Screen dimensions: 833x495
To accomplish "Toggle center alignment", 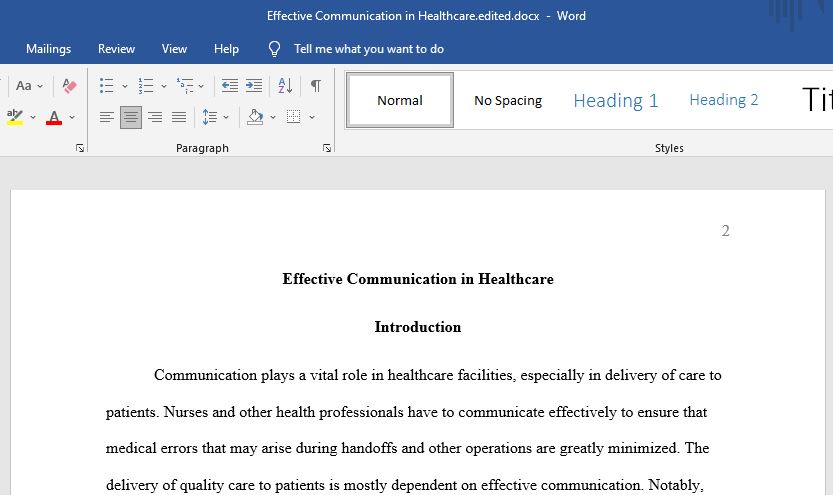I will [x=131, y=117].
